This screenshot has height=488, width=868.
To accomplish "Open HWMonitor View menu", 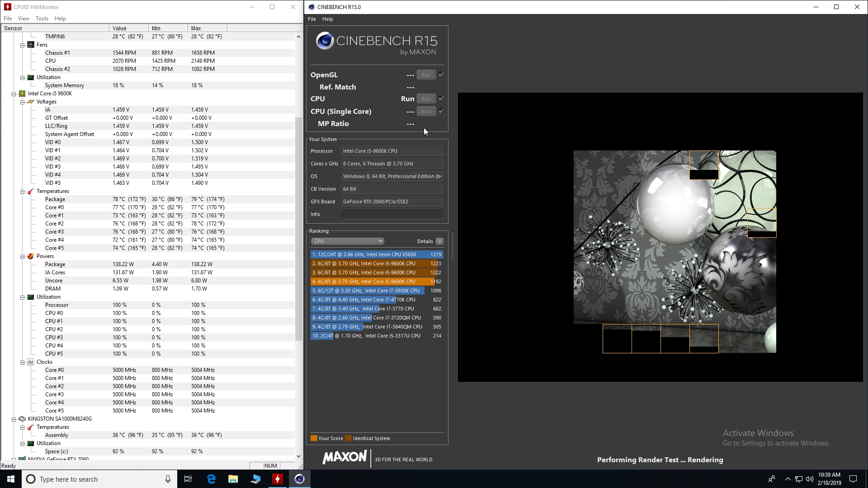I will 24,19.
